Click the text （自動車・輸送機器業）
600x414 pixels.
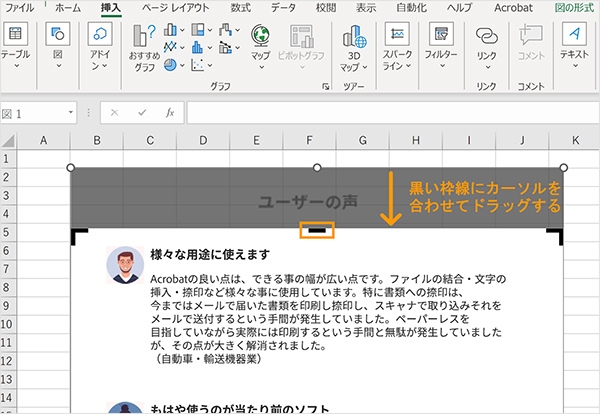tap(207, 359)
